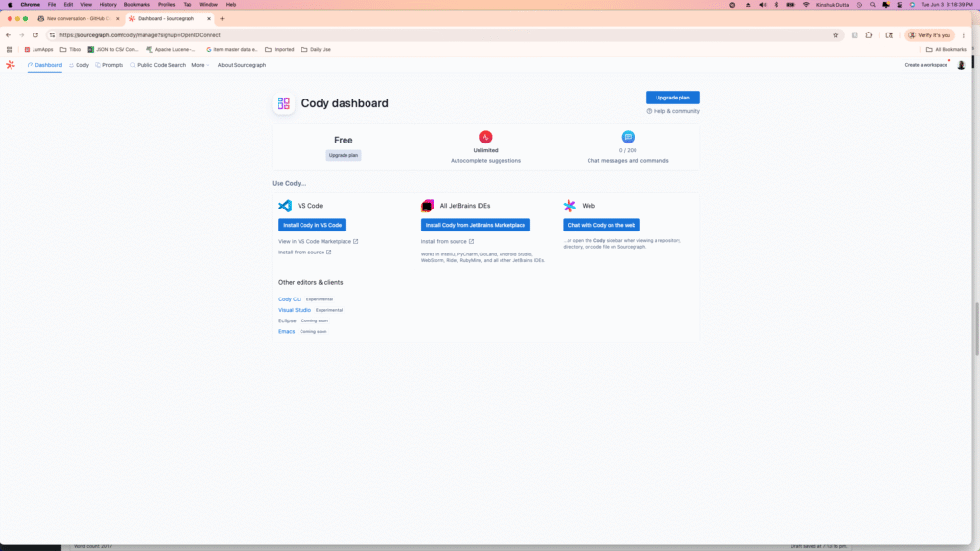
Task: Open Public Code Search
Action: coord(158,65)
